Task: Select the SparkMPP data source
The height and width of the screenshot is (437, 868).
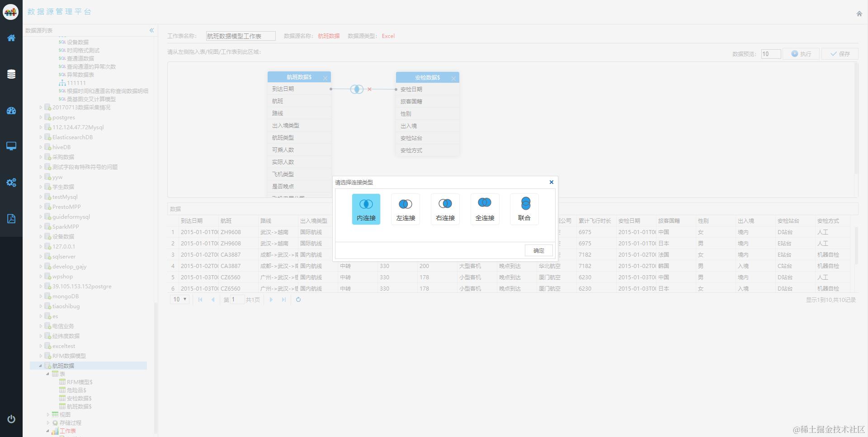Action: pyautogui.click(x=66, y=227)
